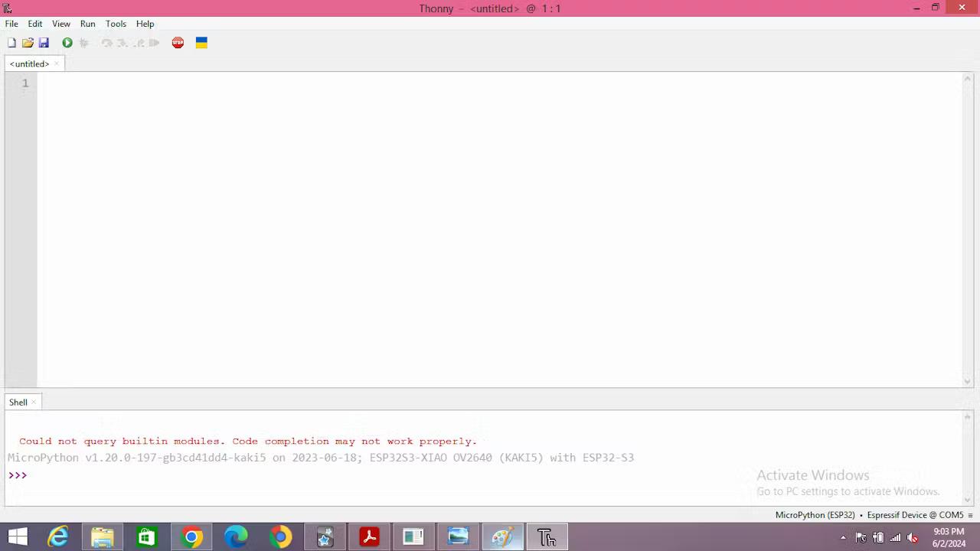Create a new file with toolbar icon
The height and width of the screenshot is (551, 980).
(x=11, y=43)
